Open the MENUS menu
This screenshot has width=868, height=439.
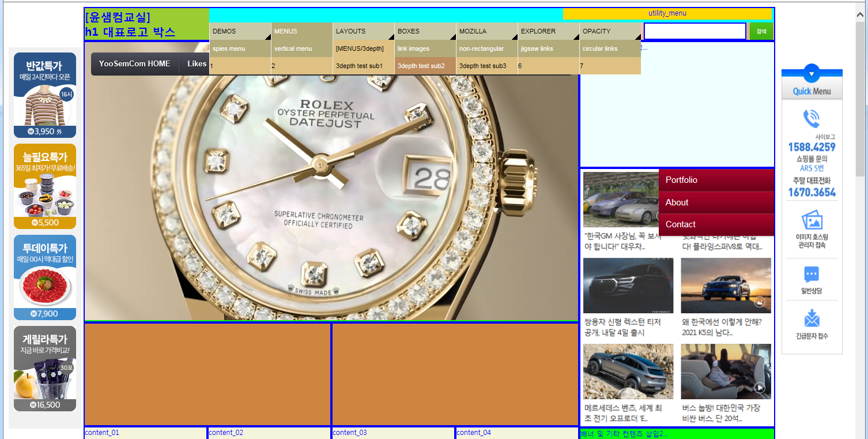[x=302, y=31]
